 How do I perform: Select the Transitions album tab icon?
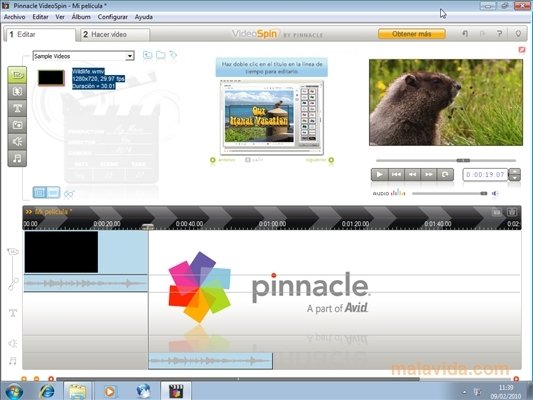pos(17,91)
